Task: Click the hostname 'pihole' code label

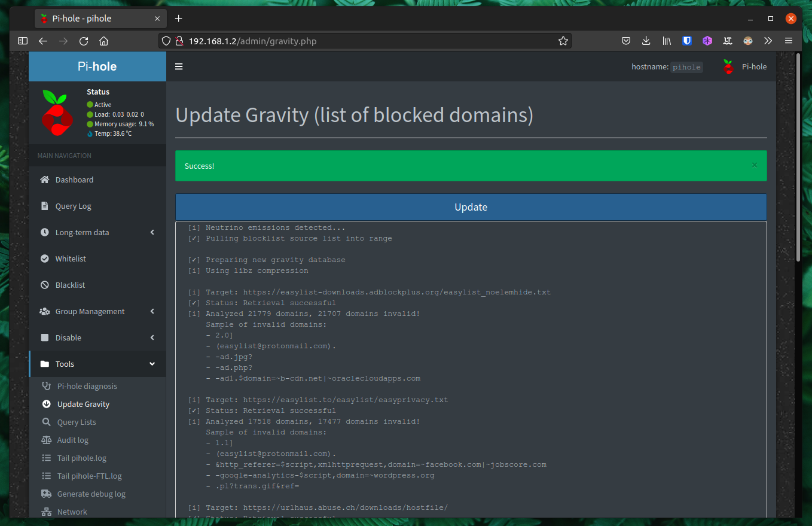Action: coord(686,67)
